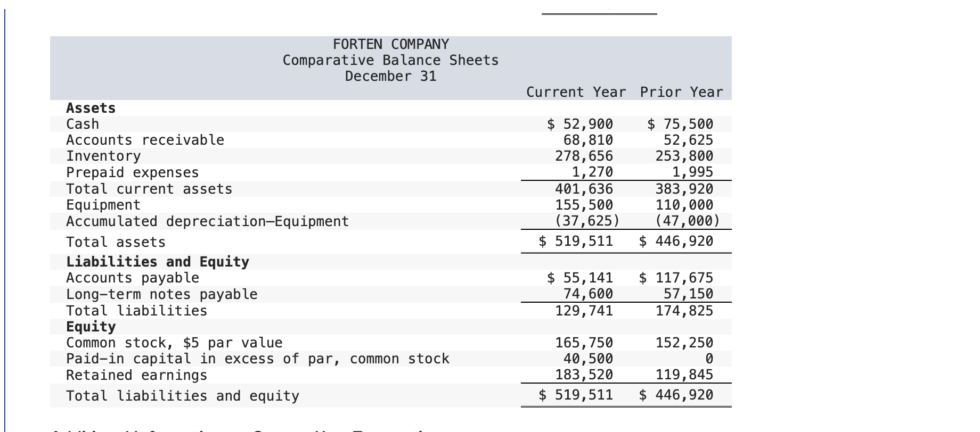Select accounts payable value $ 117,675
The height and width of the screenshot is (432, 980).
click(x=676, y=278)
